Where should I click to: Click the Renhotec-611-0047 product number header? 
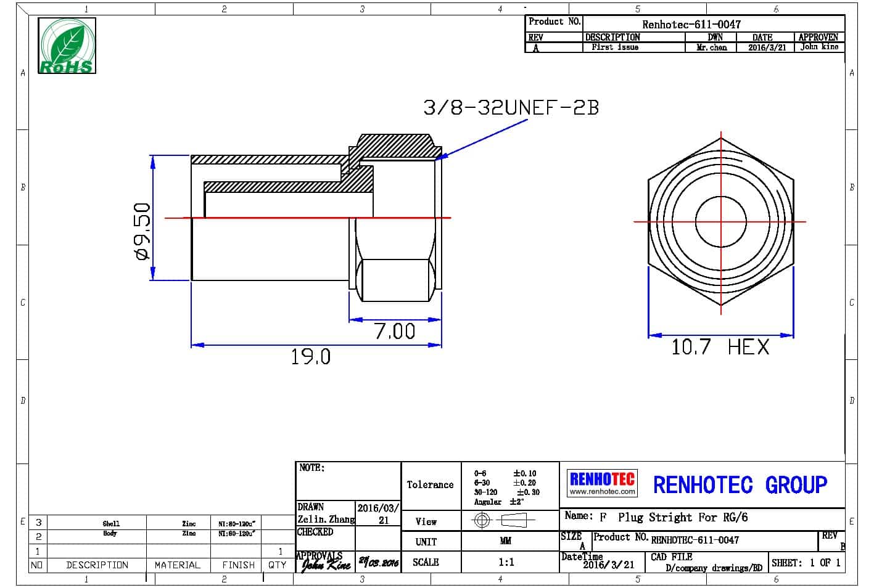pyautogui.click(x=691, y=25)
